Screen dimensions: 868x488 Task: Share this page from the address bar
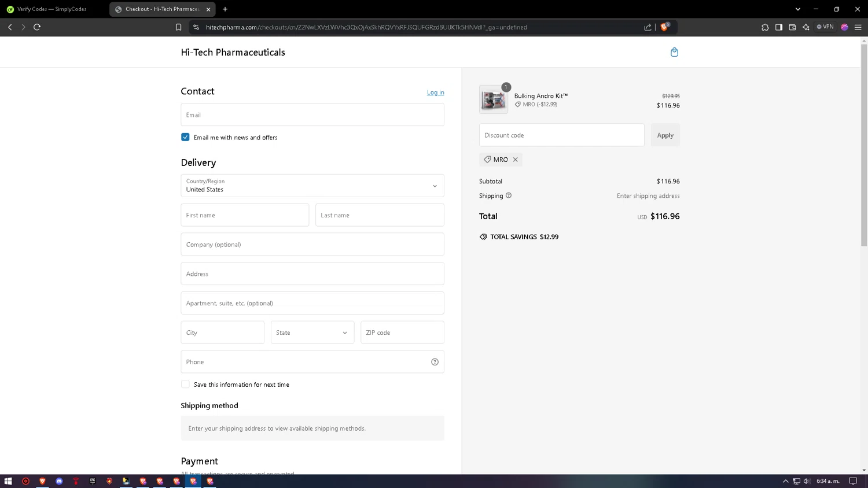(648, 27)
